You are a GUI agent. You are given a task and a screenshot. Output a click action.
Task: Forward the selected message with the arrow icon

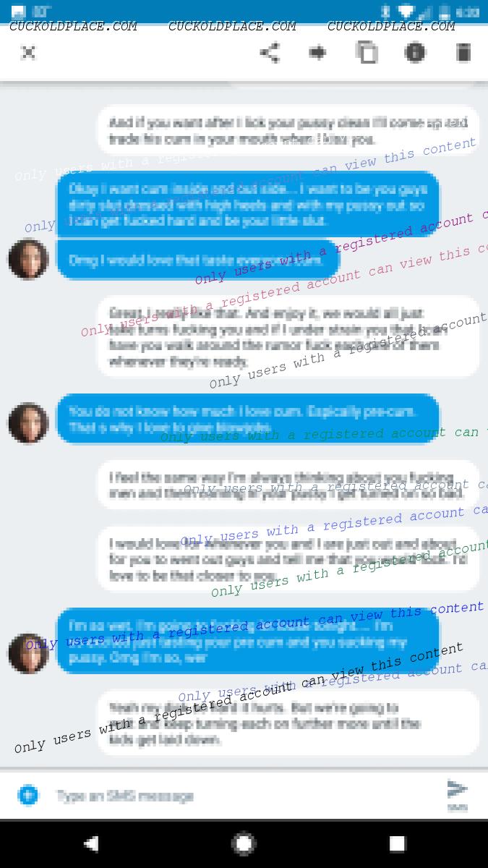317,53
